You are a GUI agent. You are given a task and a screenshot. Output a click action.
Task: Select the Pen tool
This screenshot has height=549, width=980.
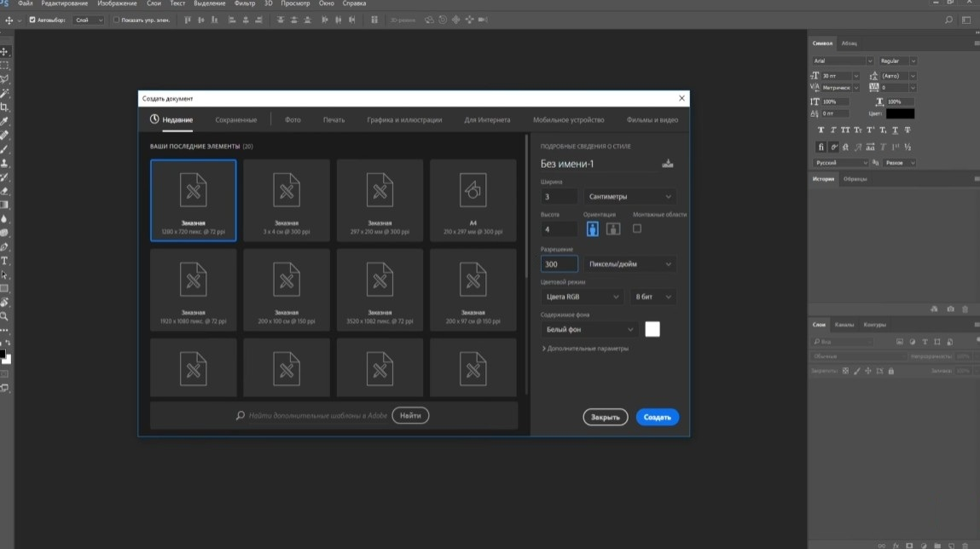[5, 246]
